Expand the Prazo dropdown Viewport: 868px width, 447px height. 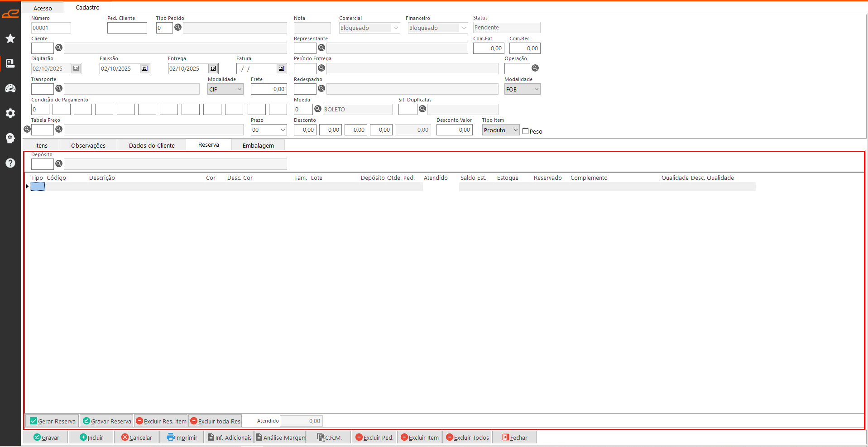point(283,130)
